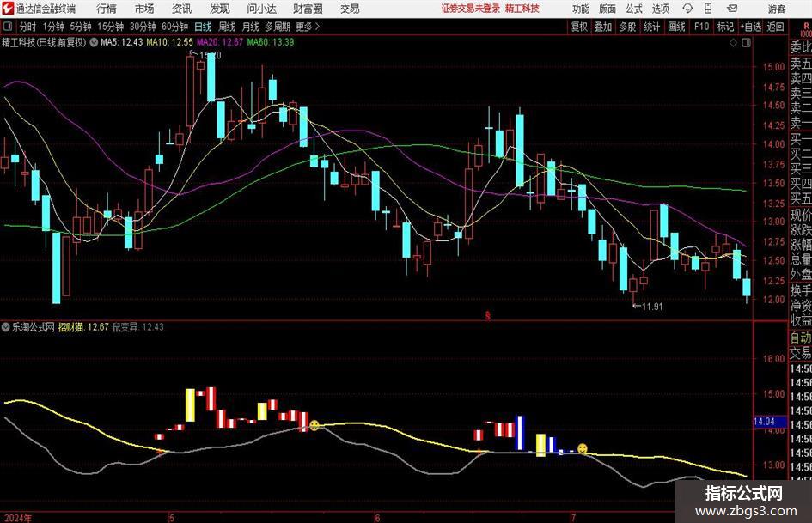The height and width of the screenshot is (523, 812).
Task: Open the 市场 menu
Action: tap(144, 9)
